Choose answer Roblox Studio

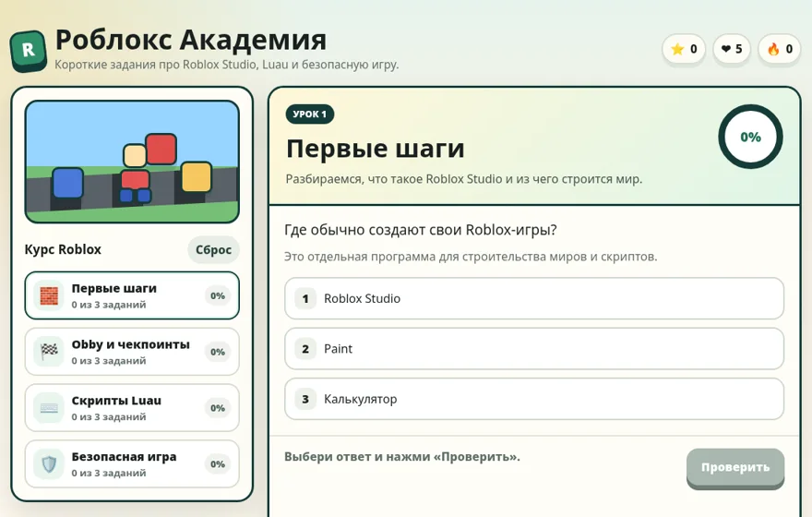(534, 298)
